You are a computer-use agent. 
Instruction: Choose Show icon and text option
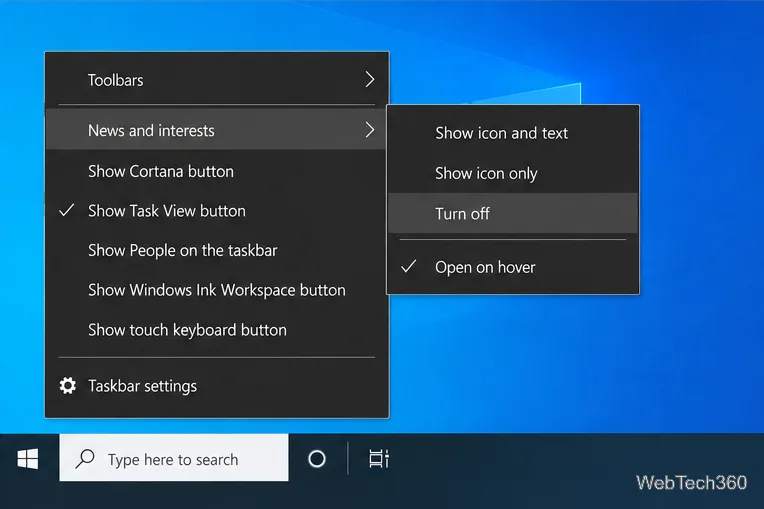513,133
